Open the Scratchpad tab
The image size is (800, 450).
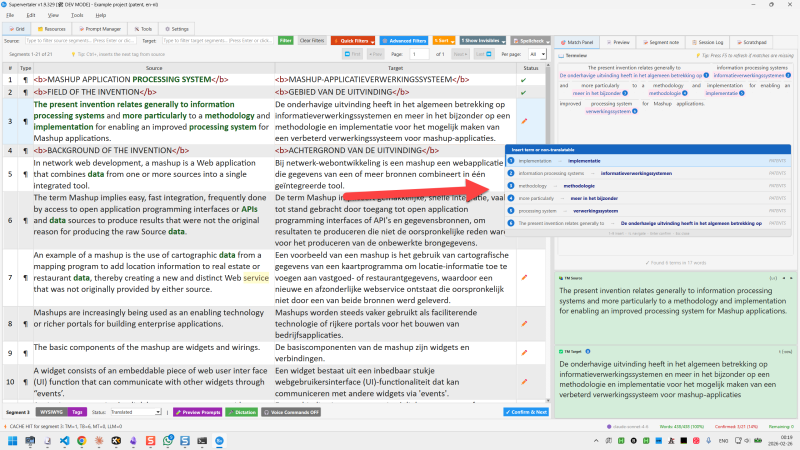click(752, 42)
